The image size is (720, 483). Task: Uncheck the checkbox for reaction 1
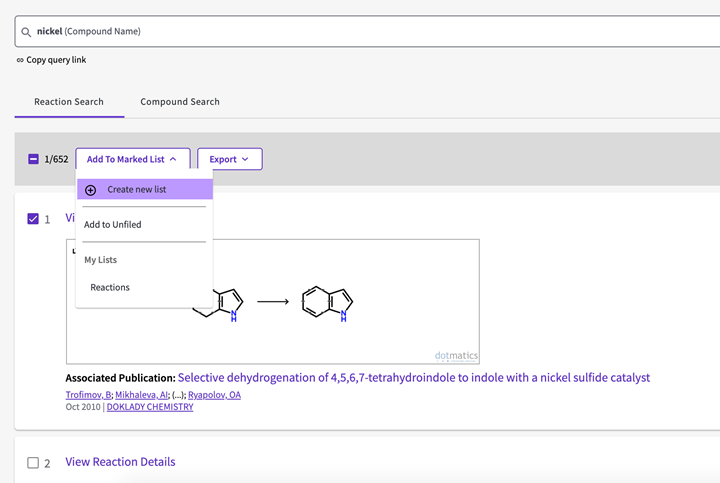point(33,219)
